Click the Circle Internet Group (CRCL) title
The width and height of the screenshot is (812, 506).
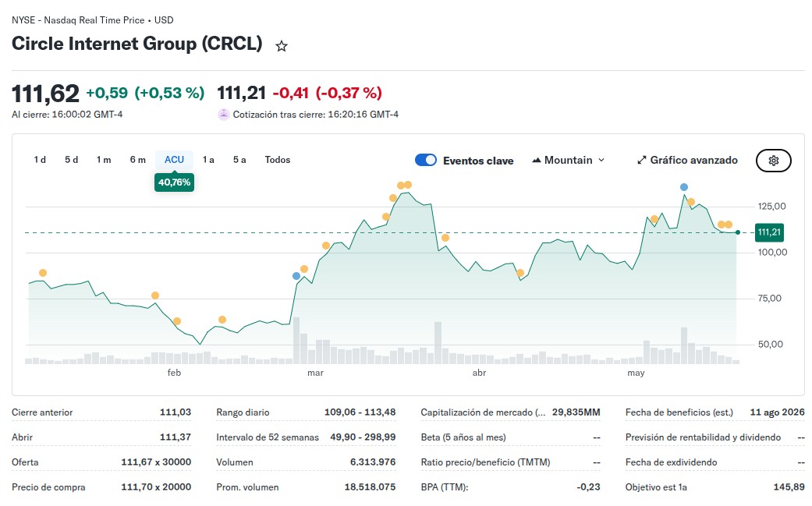pyautogui.click(x=137, y=44)
